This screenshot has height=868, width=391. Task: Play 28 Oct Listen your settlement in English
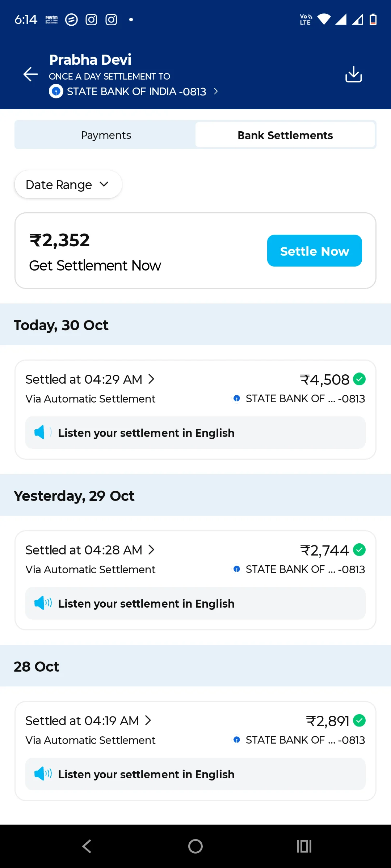[146, 774]
